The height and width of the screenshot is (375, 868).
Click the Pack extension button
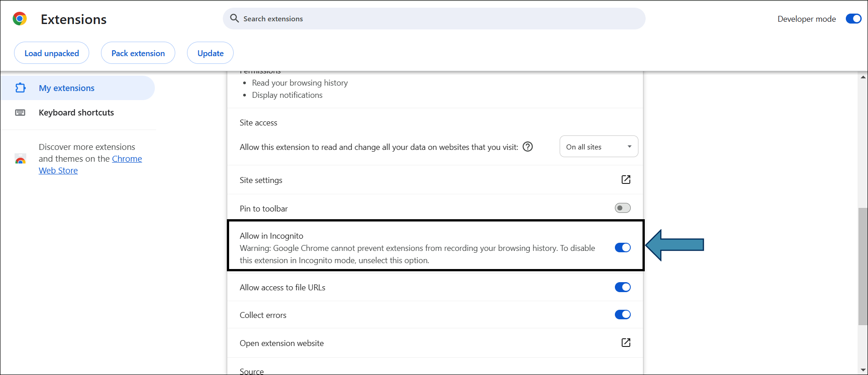(138, 53)
